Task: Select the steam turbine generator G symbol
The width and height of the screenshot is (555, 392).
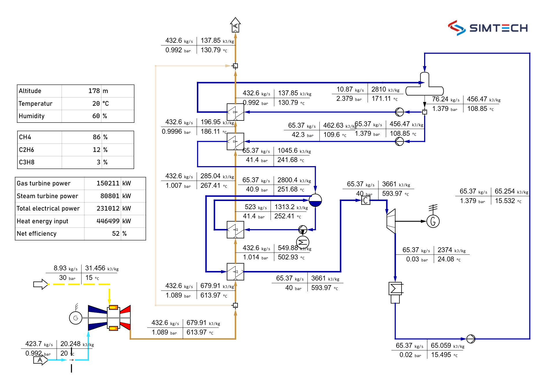Action: click(433, 222)
